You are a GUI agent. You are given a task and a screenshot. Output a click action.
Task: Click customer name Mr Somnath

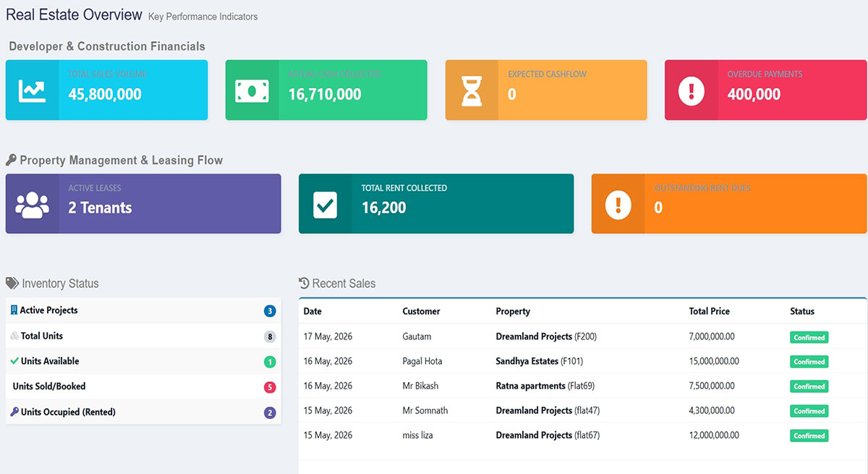[425, 410]
